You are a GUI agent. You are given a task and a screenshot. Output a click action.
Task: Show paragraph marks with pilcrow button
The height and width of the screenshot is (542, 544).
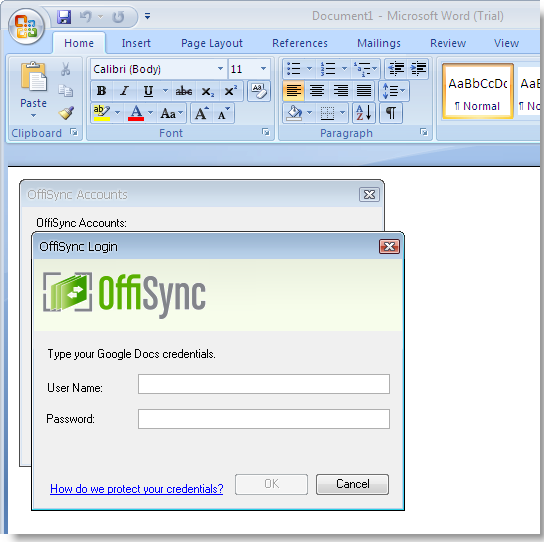coord(391,113)
